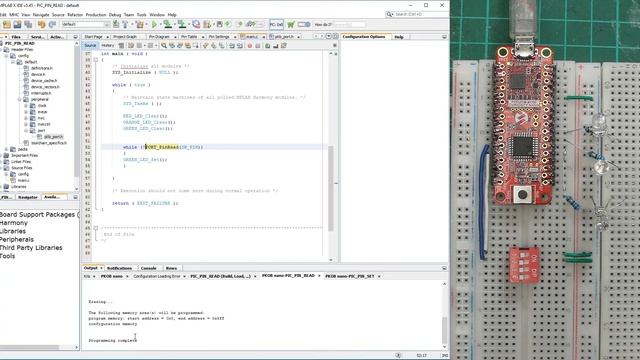Viewport: 640px width, 360px height.
Task: Collapse the peripheral folder node
Action: 20,99
